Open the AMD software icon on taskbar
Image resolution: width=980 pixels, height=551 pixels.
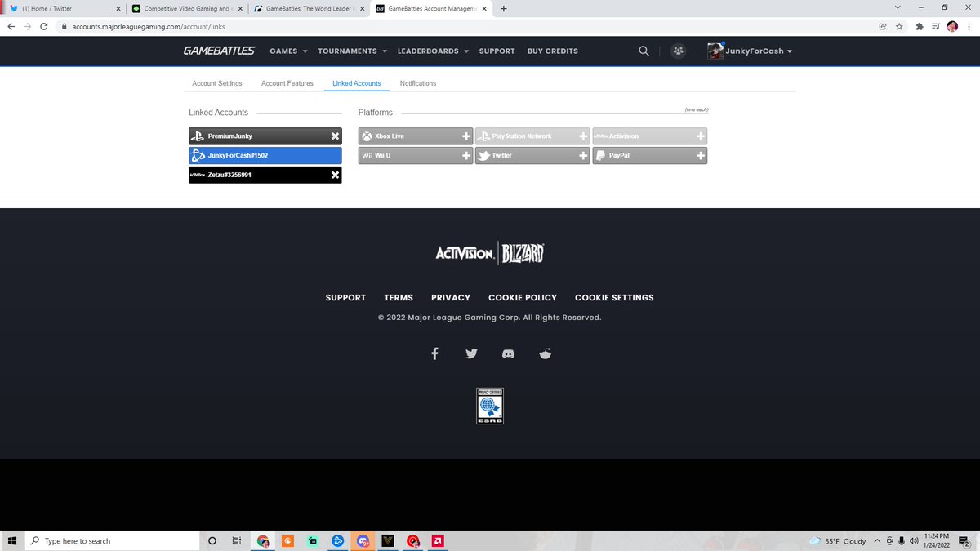[439, 540]
